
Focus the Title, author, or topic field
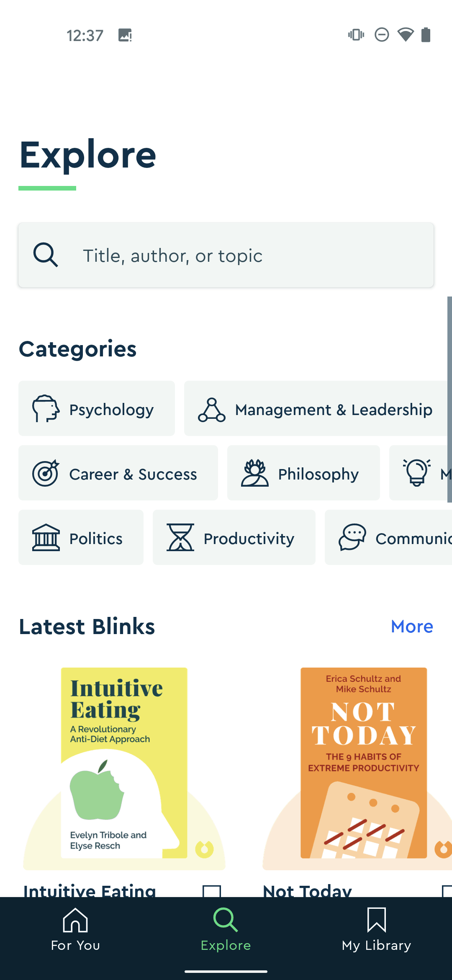point(226,255)
